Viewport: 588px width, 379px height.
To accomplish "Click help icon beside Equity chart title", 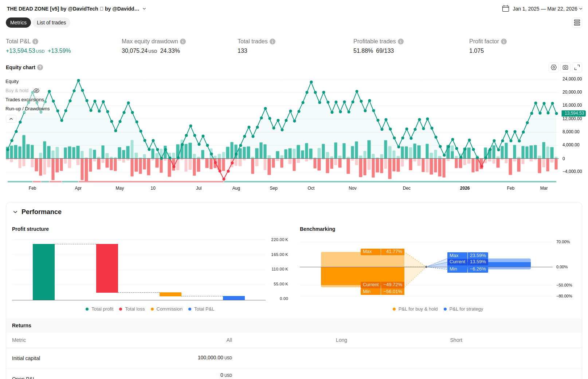I will point(40,67).
